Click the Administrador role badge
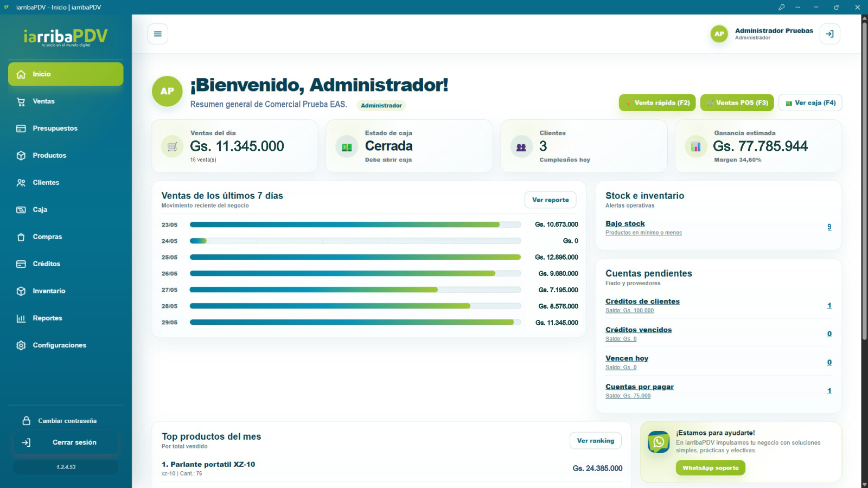 381,106
